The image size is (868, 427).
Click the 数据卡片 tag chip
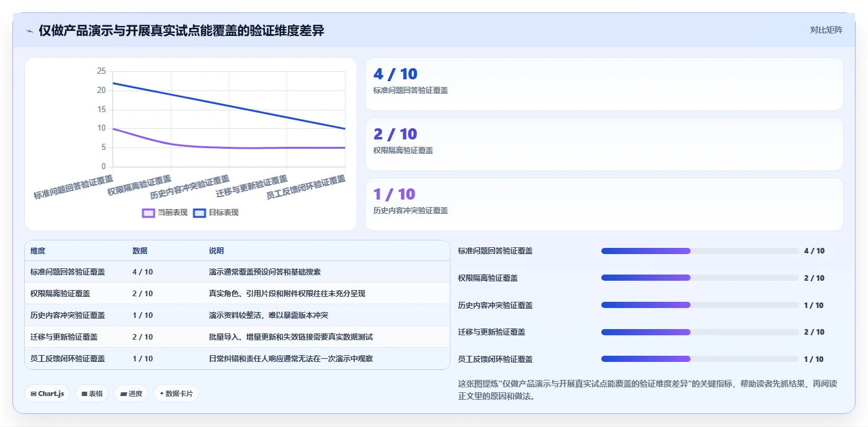click(x=176, y=394)
